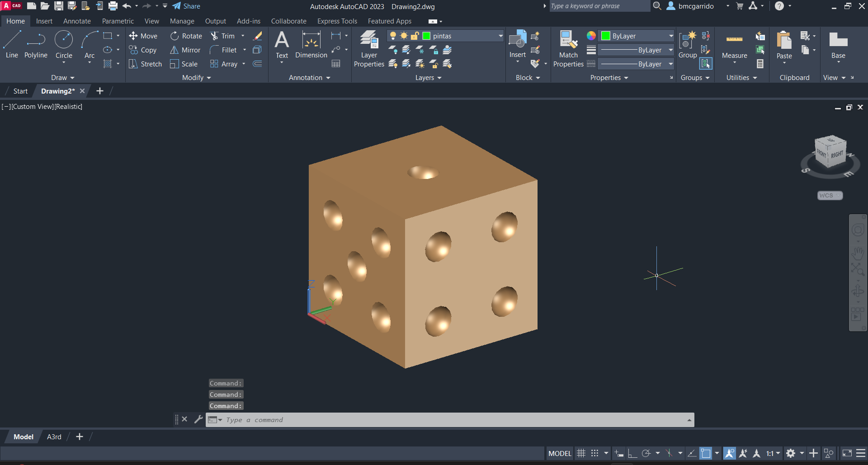This screenshot has width=868, height=465.
Task: Open the A3rd layout tab
Action: [x=54, y=437]
